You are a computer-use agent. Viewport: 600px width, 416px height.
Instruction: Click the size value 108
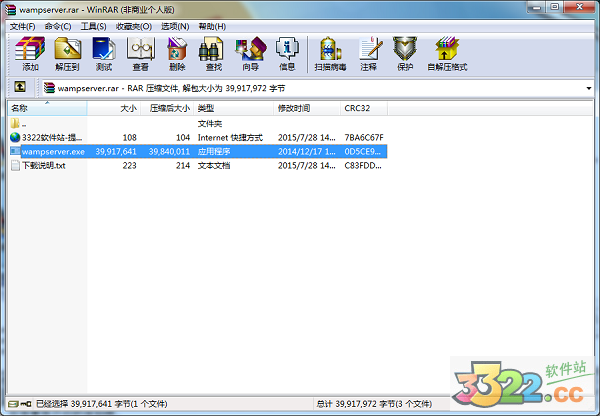tap(129, 137)
